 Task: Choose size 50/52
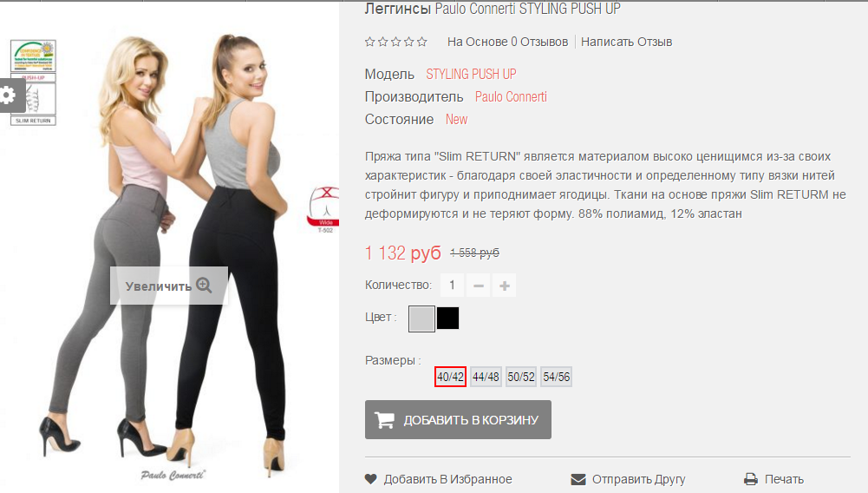click(521, 377)
